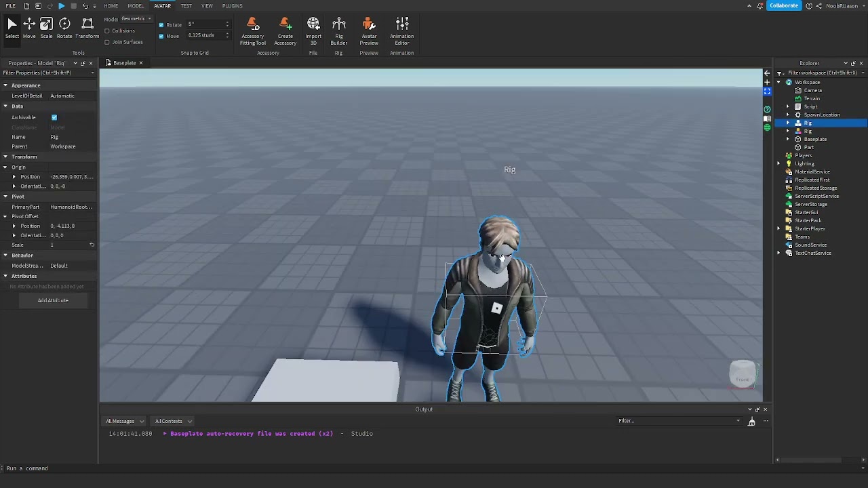Click the plus icon on the viewport side strip
This screenshot has width=868, height=488.
point(767,82)
